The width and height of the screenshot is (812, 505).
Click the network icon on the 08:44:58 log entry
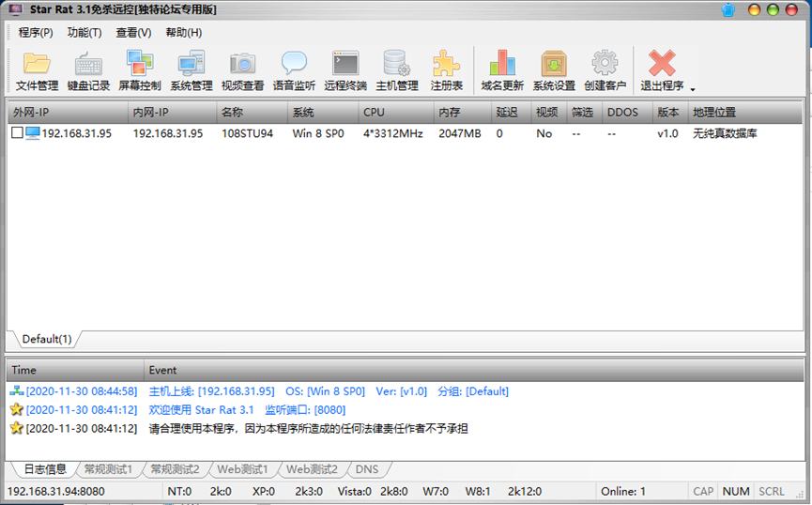pyautogui.click(x=17, y=390)
